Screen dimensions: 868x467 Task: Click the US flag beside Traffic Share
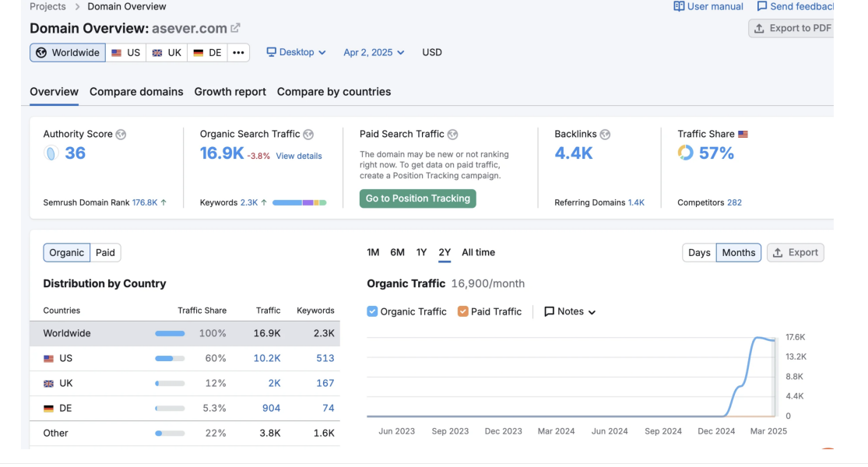click(x=743, y=134)
